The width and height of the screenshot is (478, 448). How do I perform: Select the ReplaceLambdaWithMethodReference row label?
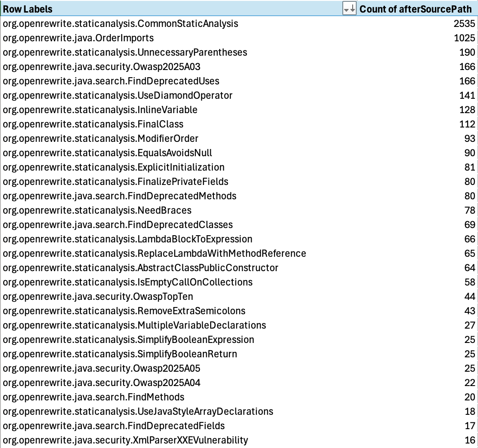154,253
